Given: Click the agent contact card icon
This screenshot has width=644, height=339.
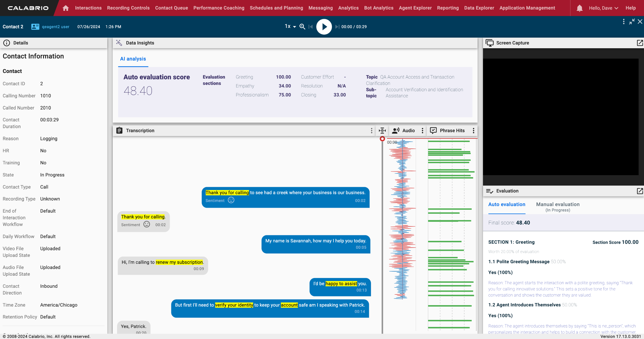Looking at the screenshot, I should coord(35,27).
